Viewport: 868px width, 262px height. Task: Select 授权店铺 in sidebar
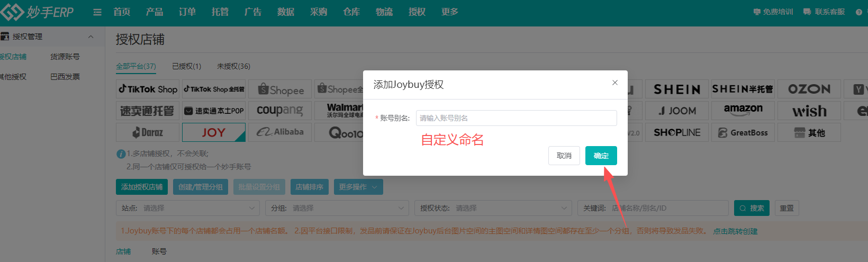pos(13,57)
